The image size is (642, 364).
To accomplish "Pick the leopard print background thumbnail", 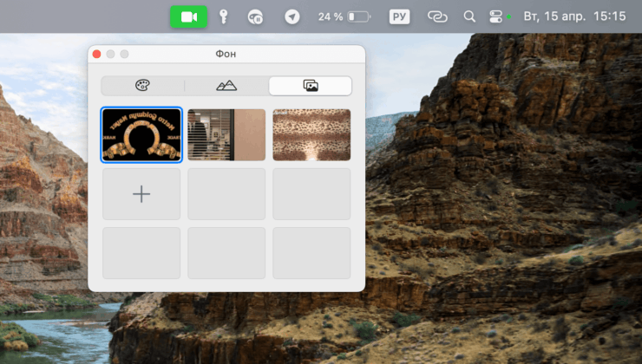I will pos(311,134).
